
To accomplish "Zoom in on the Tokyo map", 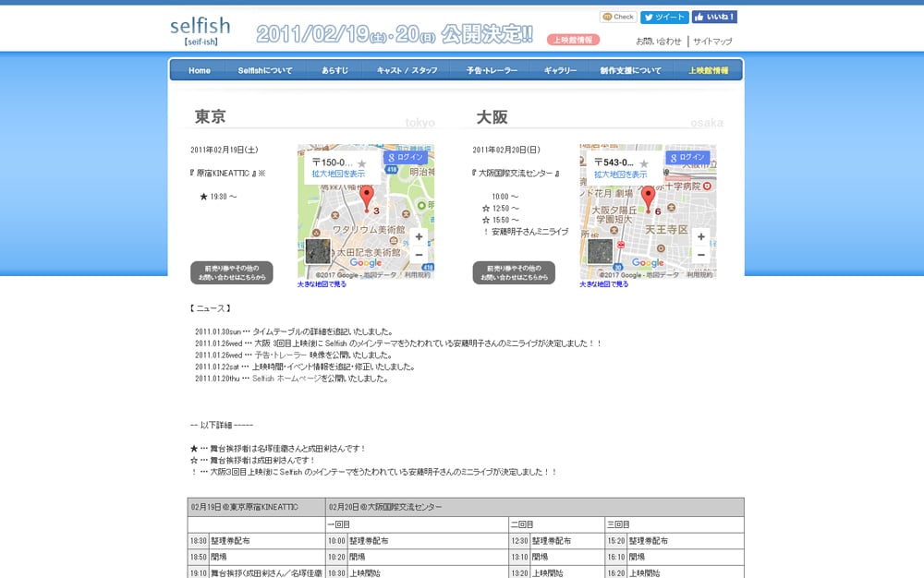I will click(419, 237).
